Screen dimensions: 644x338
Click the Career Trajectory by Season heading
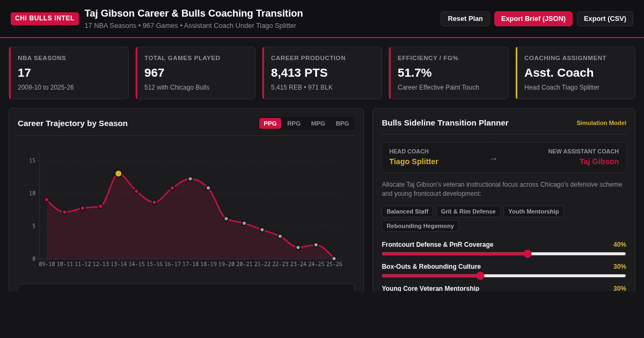click(x=72, y=123)
